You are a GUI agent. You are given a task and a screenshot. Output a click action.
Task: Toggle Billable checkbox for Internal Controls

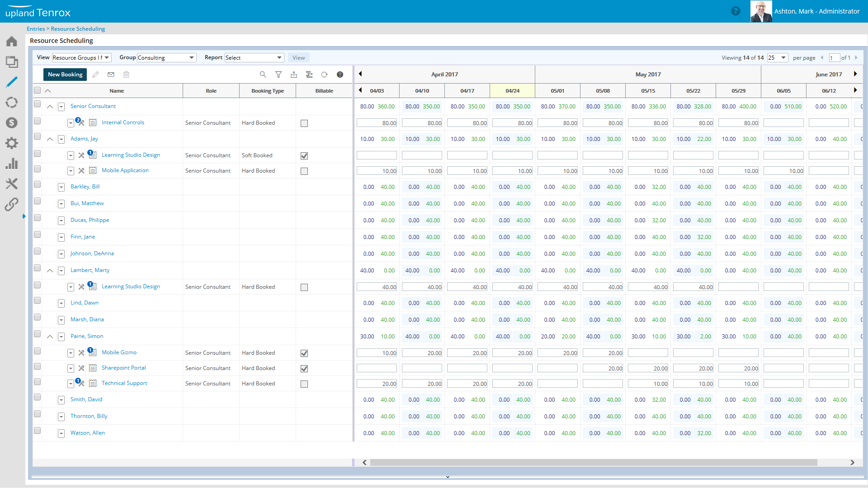pyautogui.click(x=304, y=123)
